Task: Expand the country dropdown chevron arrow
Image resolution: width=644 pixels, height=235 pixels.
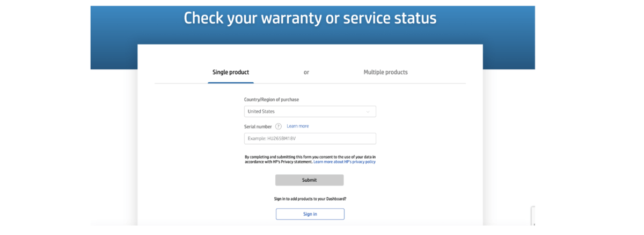Action: click(368, 112)
